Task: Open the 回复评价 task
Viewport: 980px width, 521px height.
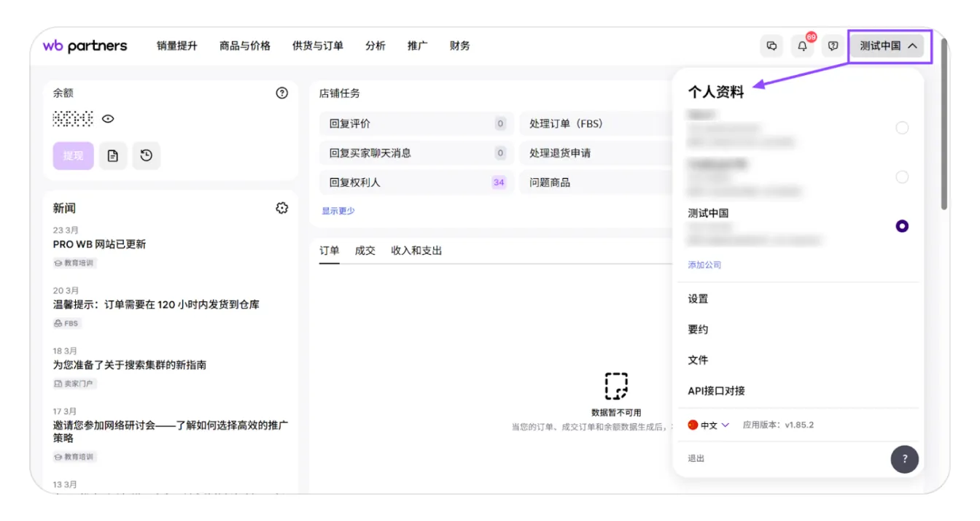Action: coord(416,123)
